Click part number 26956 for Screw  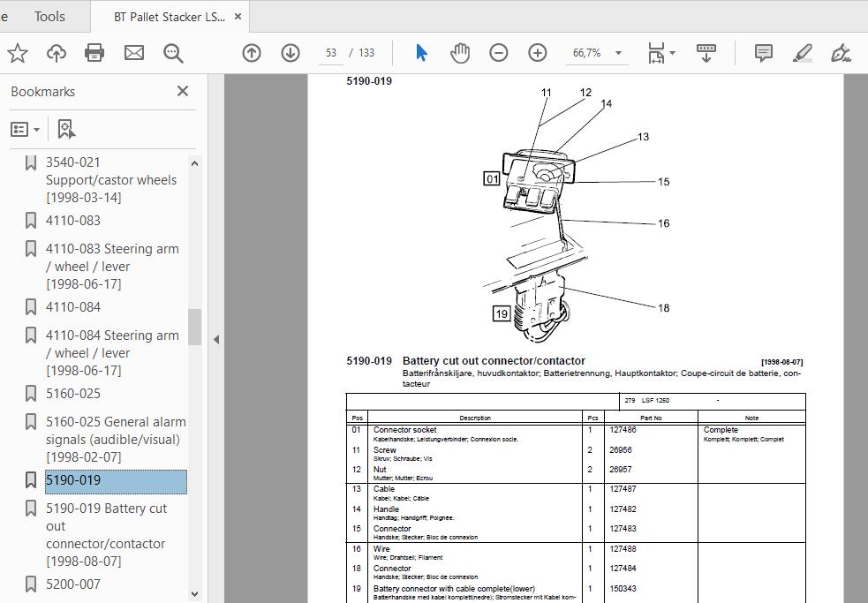[x=621, y=450]
